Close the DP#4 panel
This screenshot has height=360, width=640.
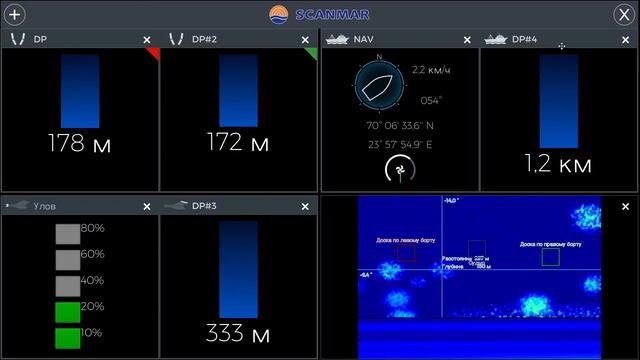(x=625, y=40)
